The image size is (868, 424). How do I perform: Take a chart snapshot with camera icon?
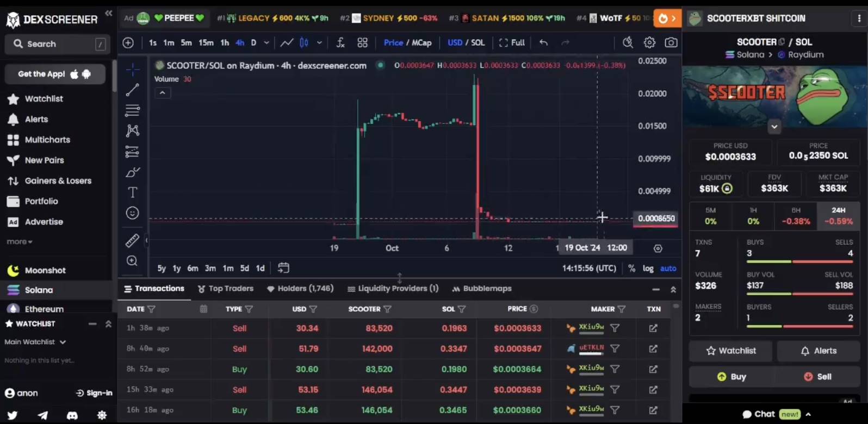[x=671, y=42]
